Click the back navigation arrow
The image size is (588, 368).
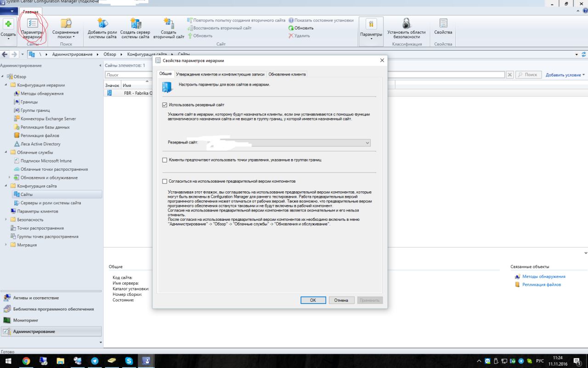click(5, 54)
